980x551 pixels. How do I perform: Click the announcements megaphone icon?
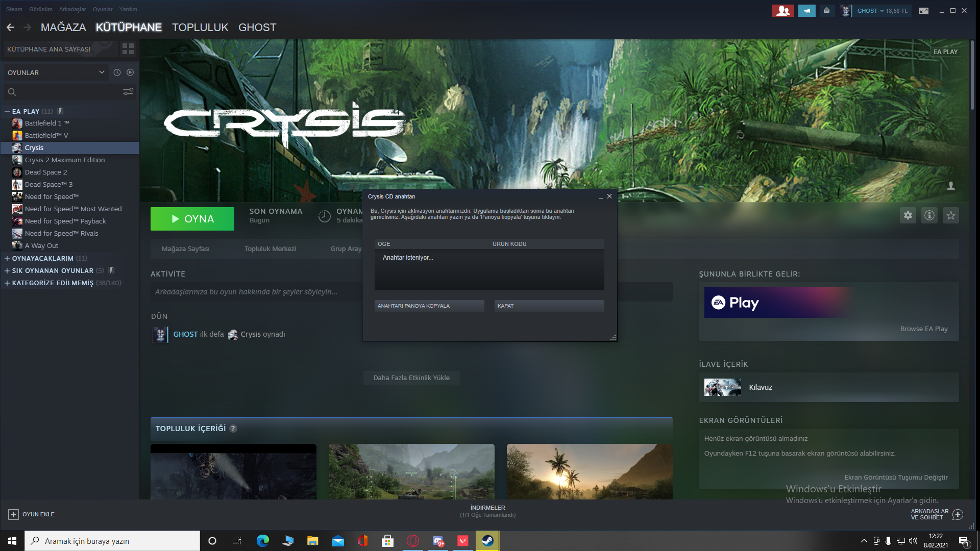tap(806, 11)
